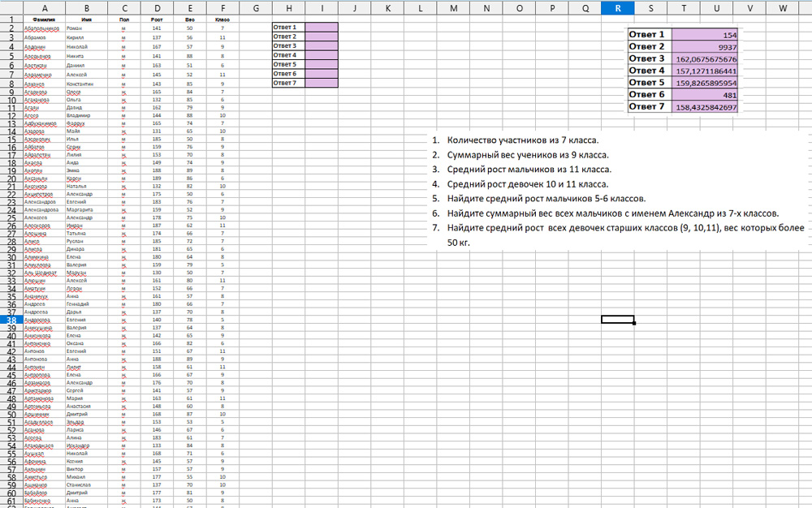The image size is (812, 508).
Task: Select the Класс header cell
Action: pyautogui.click(x=222, y=18)
